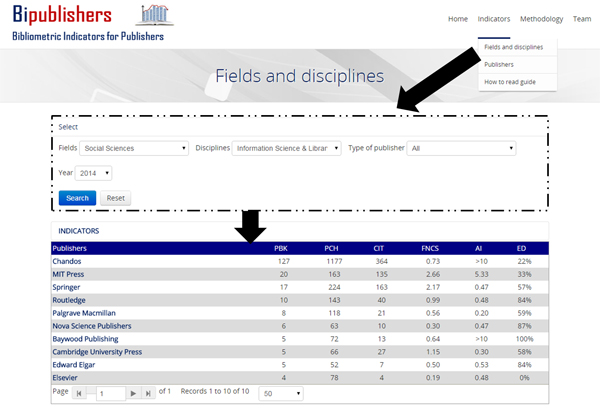This screenshot has height=414, width=600.
Task: Sort by the ED column header
Action: [x=521, y=248]
